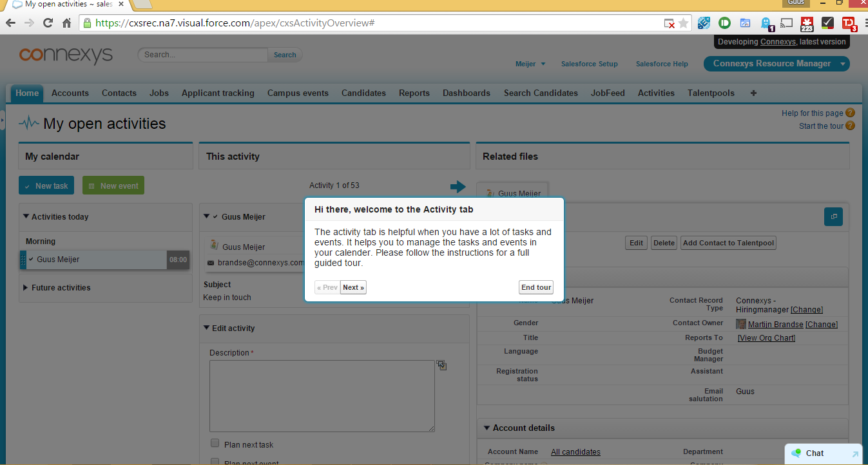Open the Salesforce Help link
This screenshot has width=868, height=465.
point(662,64)
